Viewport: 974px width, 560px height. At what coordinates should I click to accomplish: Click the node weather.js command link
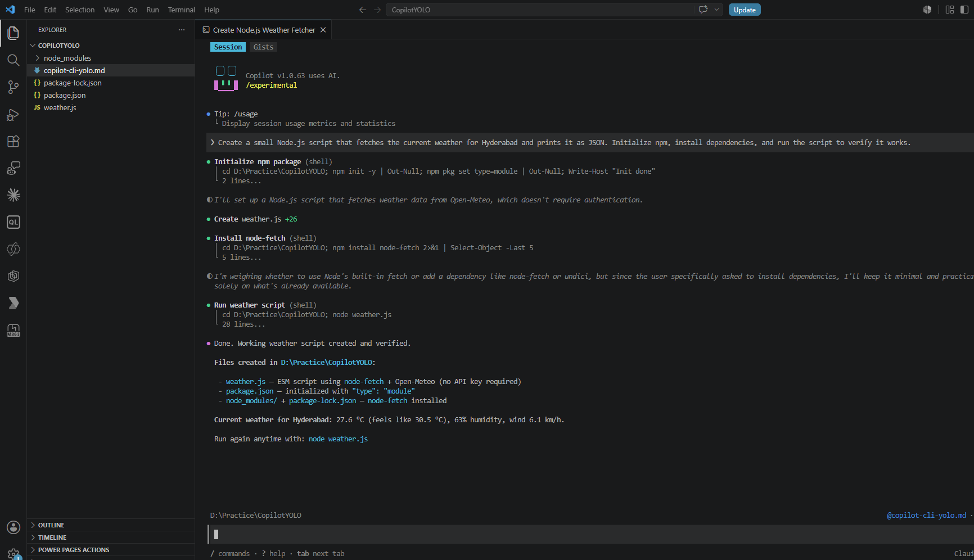coord(338,439)
